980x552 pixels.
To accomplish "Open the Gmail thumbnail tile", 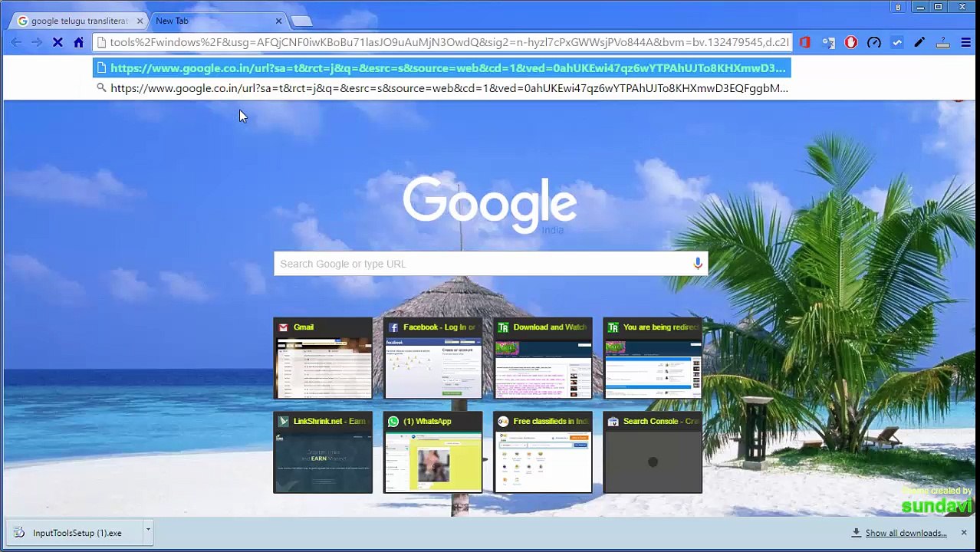I will click(323, 358).
